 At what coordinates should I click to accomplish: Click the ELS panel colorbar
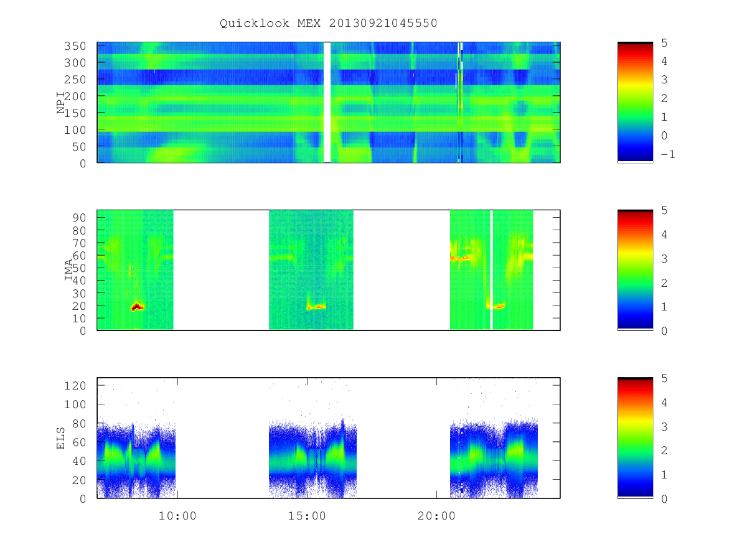click(x=635, y=437)
